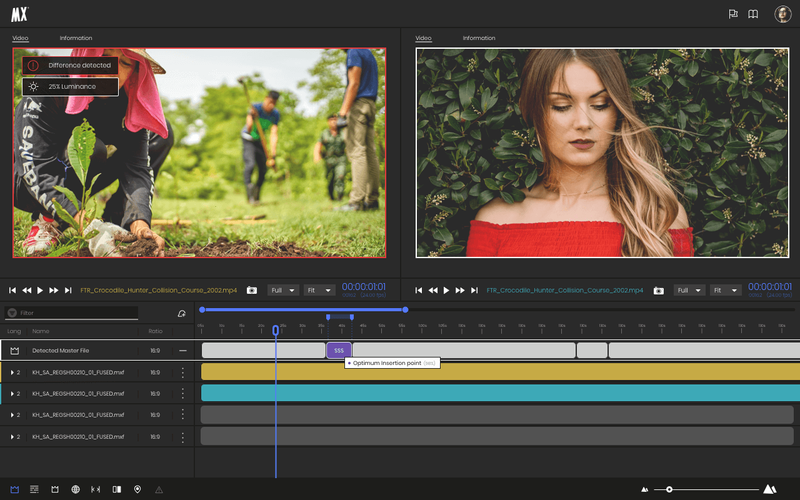Select the blue crown master view icon
This screenshot has width=800, height=500.
14,489
